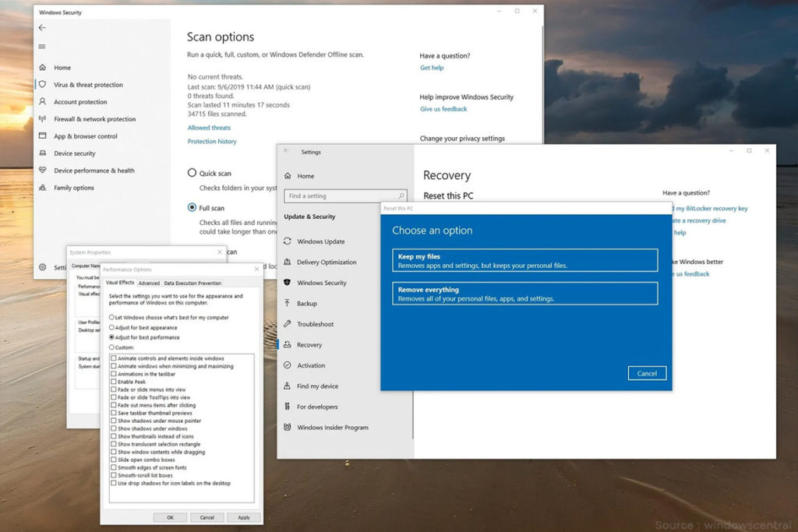Click the settings gear icon in Windows Security
Image resolution: width=798 pixels, height=532 pixels.
(x=43, y=267)
